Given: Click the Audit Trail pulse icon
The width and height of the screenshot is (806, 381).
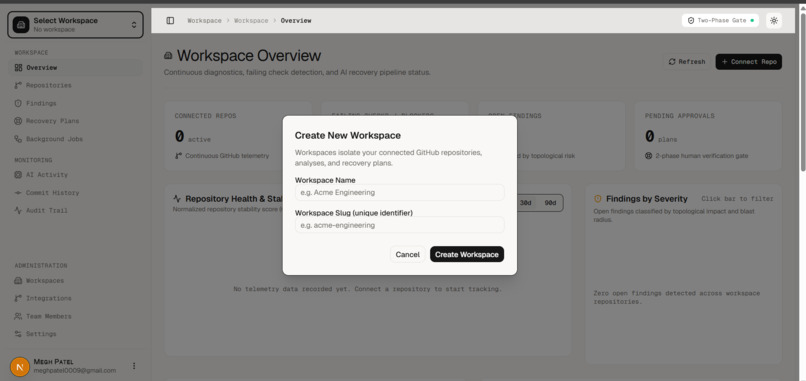Looking at the screenshot, I should (19, 210).
